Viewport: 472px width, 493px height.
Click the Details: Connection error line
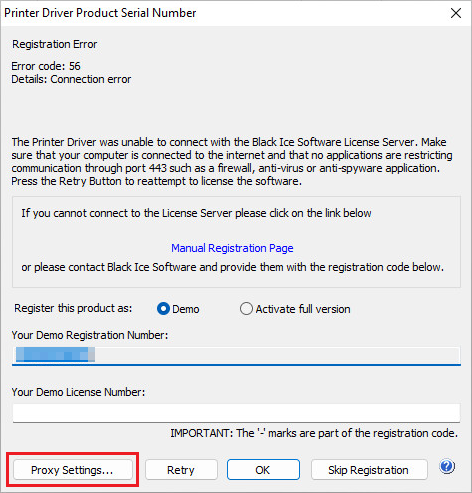click(x=71, y=79)
